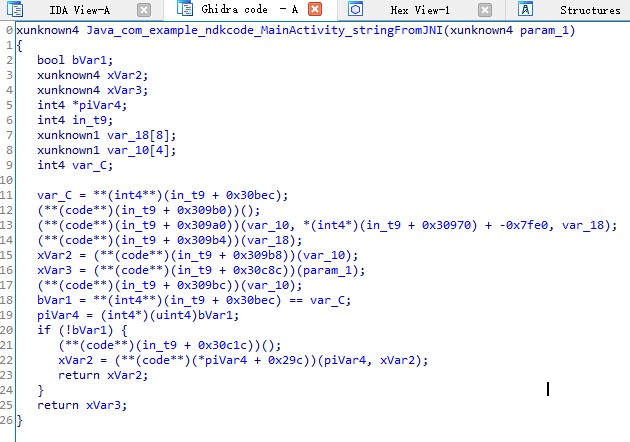
Task: Click the IDA View-A tab icon
Action: pos(15,9)
